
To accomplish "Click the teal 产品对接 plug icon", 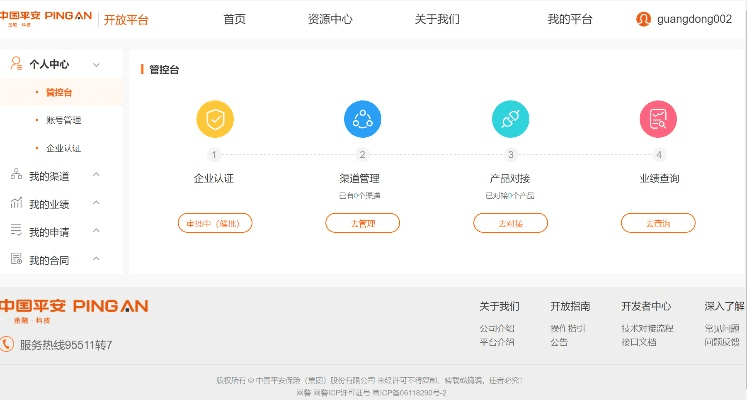I will click(x=510, y=119).
